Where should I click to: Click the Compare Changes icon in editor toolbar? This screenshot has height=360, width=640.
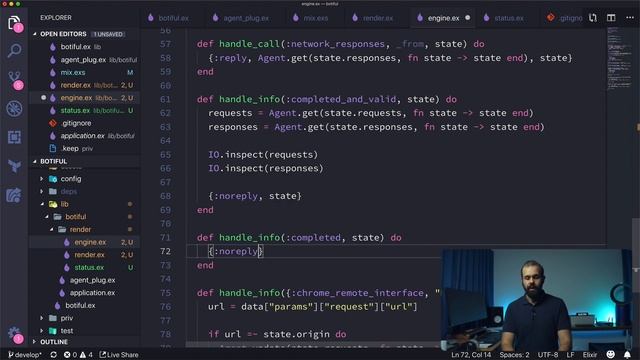593,18
